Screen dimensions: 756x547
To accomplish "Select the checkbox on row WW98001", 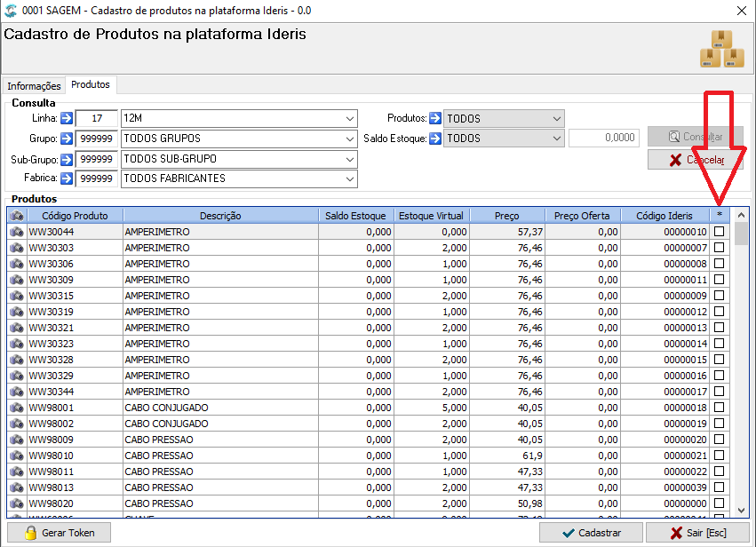I will click(719, 408).
